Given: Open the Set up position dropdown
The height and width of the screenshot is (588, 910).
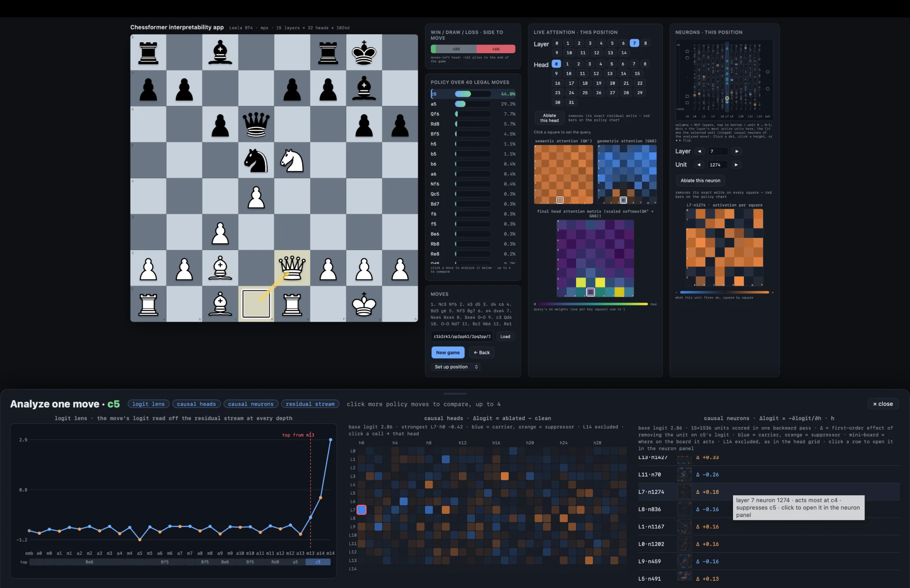Looking at the screenshot, I should (456, 367).
